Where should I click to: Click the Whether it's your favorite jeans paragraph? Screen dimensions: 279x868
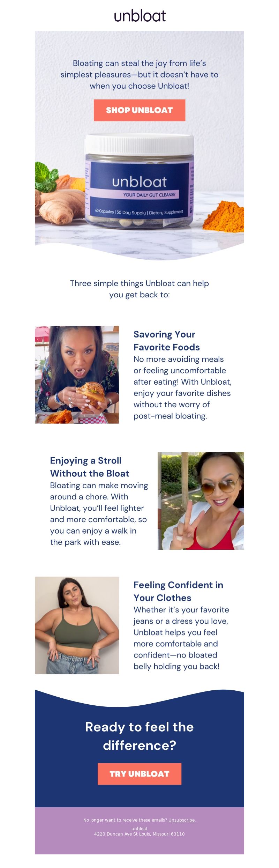click(181, 638)
